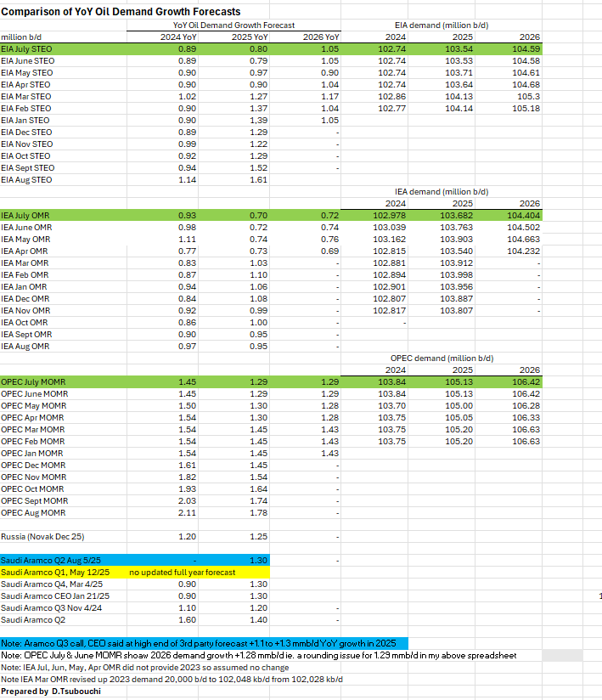Select the IEA Apr OMR value 104.232
Screen dimensions: 602x700
pyautogui.click(x=523, y=251)
